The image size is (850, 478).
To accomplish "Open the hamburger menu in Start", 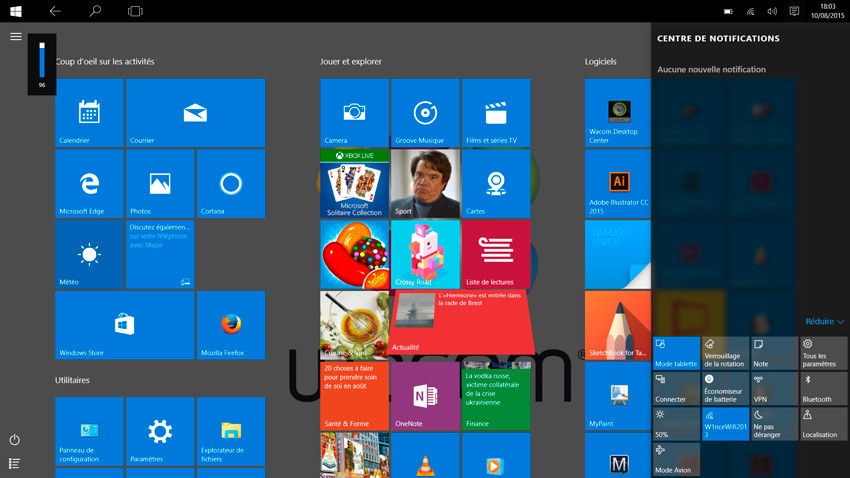I will point(16,36).
